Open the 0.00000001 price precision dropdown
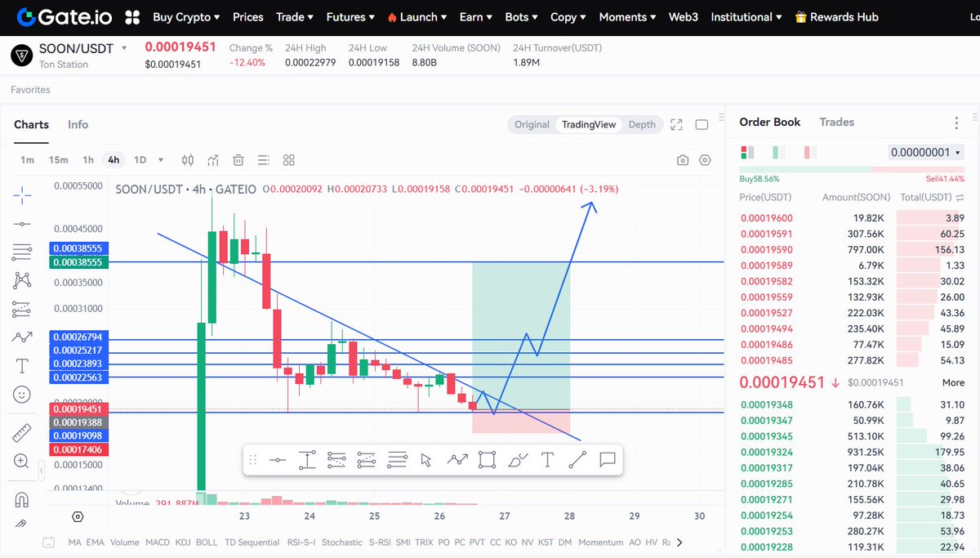The width and height of the screenshot is (980, 558). (925, 152)
